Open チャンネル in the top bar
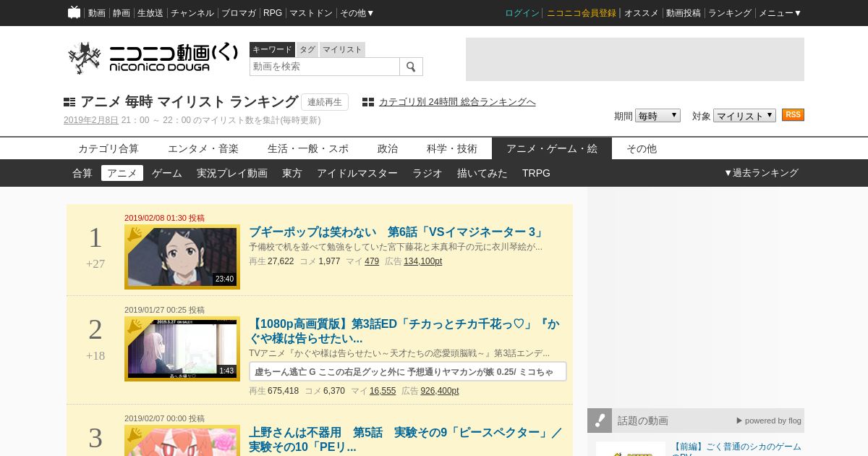This screenshot has width=868, height=456. coord(192,13)
